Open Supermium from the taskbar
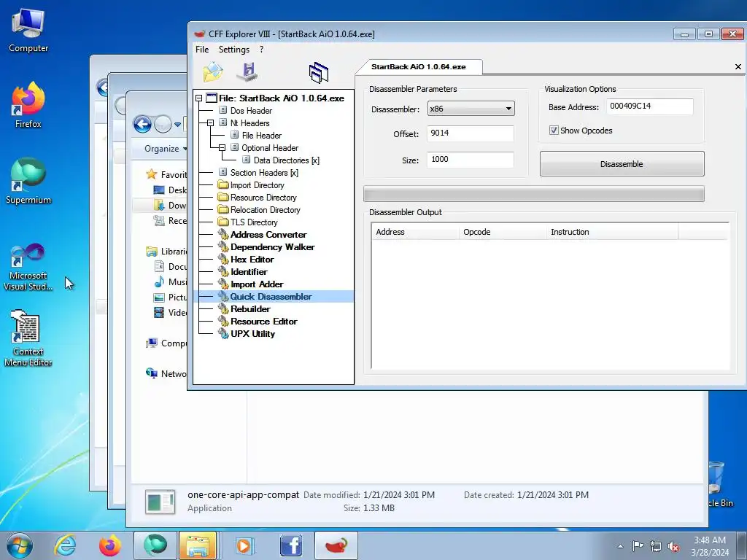 click(x=155, y=545)
